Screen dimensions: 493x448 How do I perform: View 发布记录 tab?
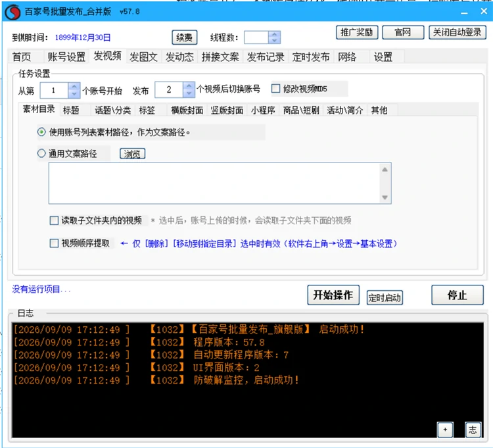(x=266, y=57)
